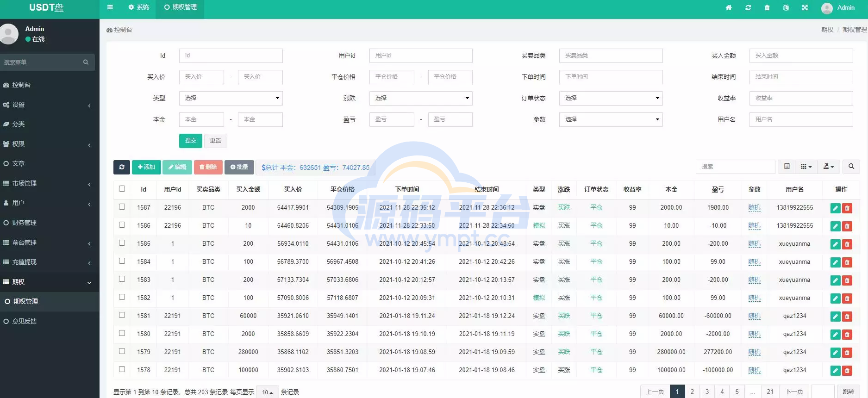This screenshot has height=398, width=868.
Task: Toggle fullscreen icon in top bar
Action: point(805,7)
